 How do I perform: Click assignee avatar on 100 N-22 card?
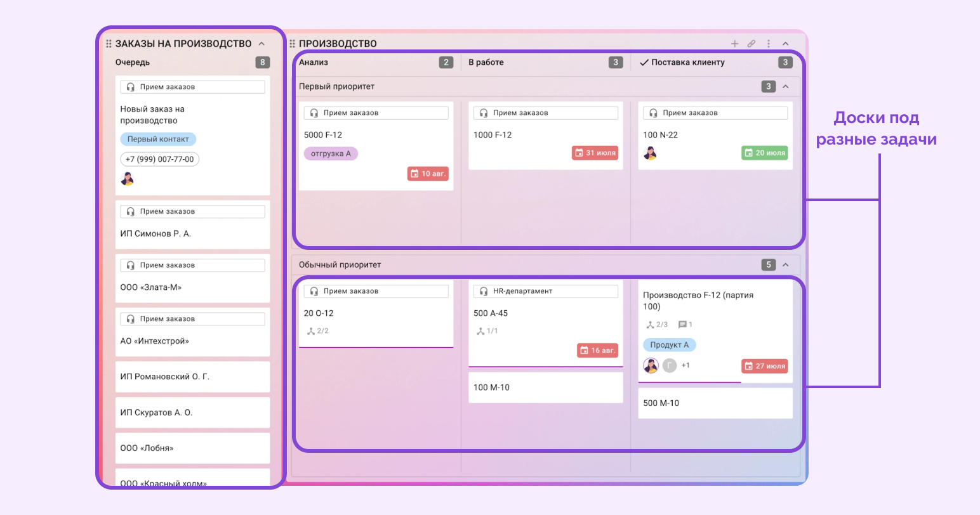650,153
